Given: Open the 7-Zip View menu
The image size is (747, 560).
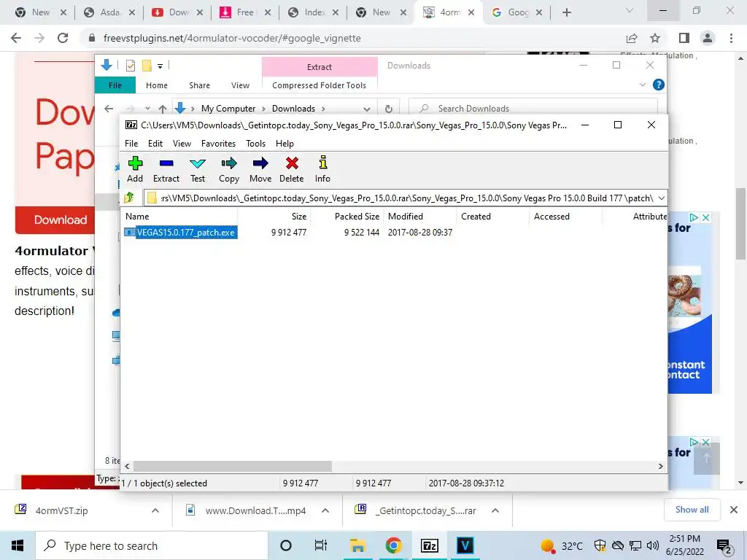Looking at the screenshot, I should click(x=182, y=144).
